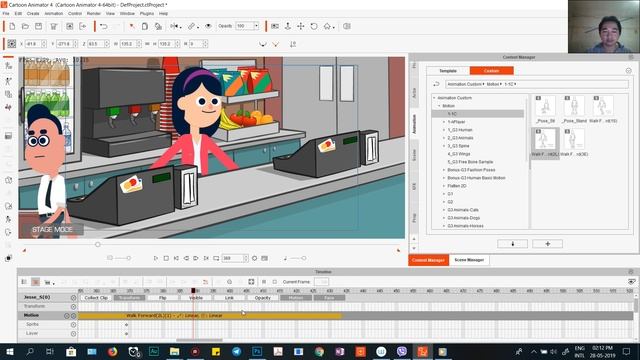
Task: Click the Move cross-arrows tool icon
Action: point(301,26)
